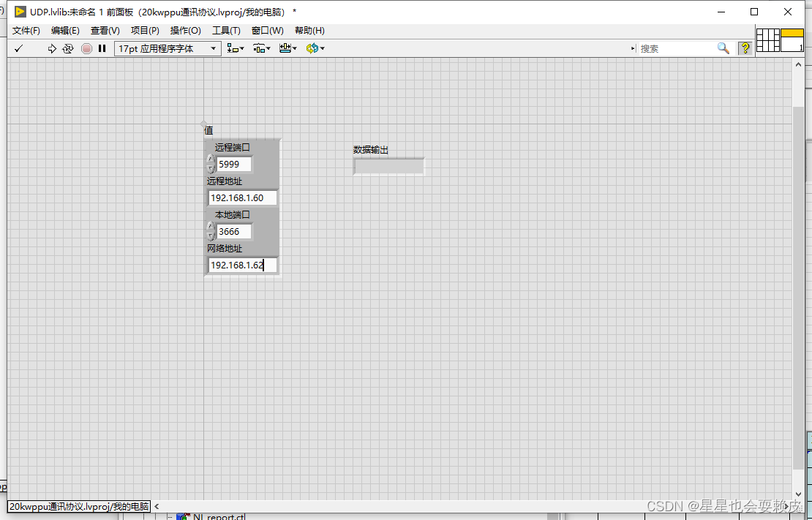Image resolution: width=812 pixels, height=520 pixels.
Task: Open the 编辑(E) menu
Action: (x=65, y=31)
